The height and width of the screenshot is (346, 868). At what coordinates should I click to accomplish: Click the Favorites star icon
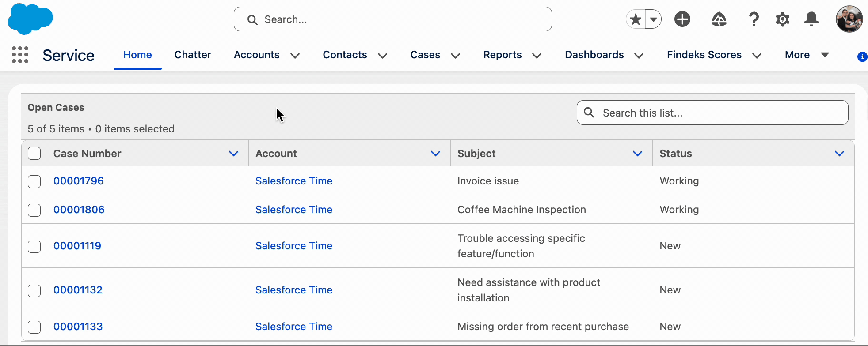(x=636, y=19)
